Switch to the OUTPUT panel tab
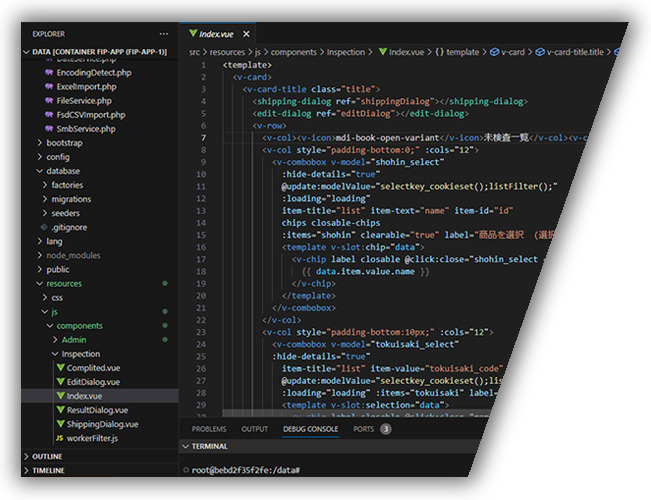 pos(255,429)
